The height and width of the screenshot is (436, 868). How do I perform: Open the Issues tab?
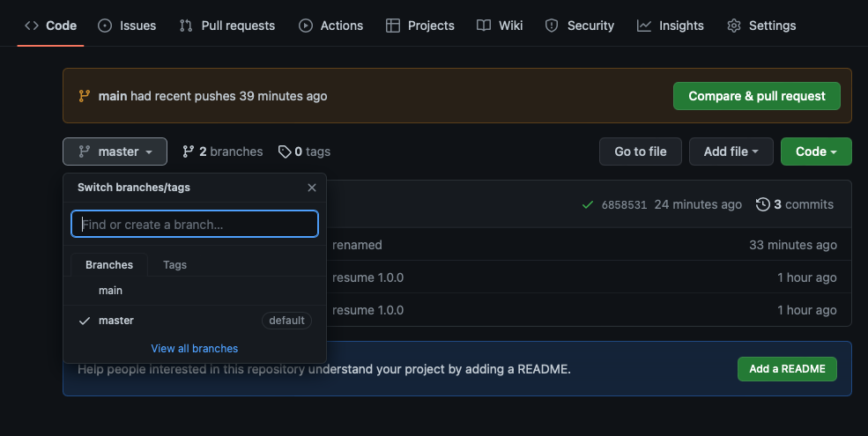(127, 26)
